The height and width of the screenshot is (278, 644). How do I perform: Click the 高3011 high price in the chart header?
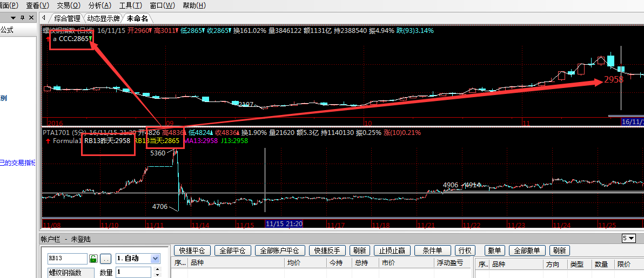[x=165, y=30]
